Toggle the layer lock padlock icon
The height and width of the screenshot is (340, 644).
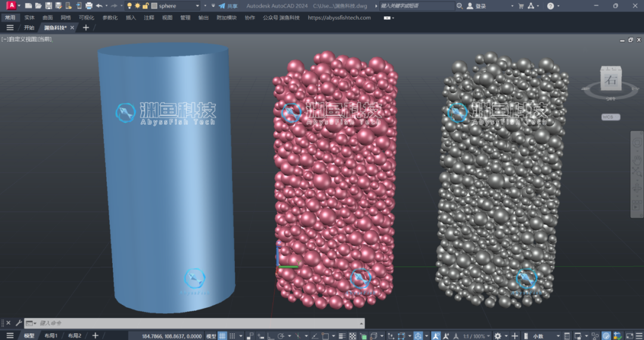[x=145, y=6]
